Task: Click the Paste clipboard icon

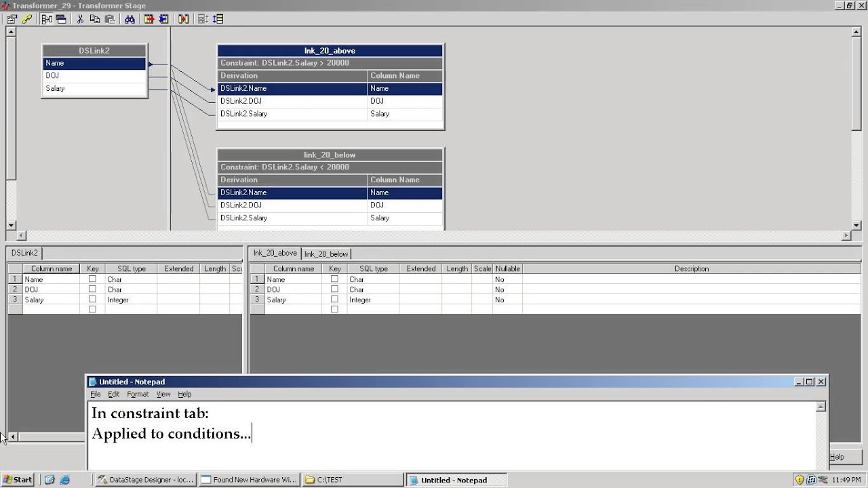Action: pyautogui.click(x=110, y=19)
